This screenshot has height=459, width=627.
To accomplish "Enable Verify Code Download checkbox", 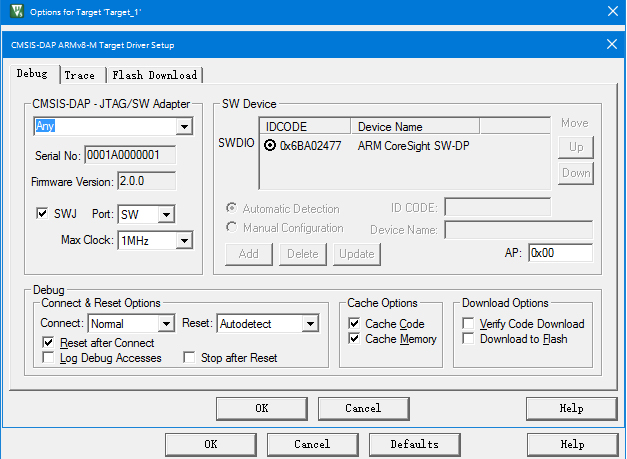I will (x=468, y=323).
